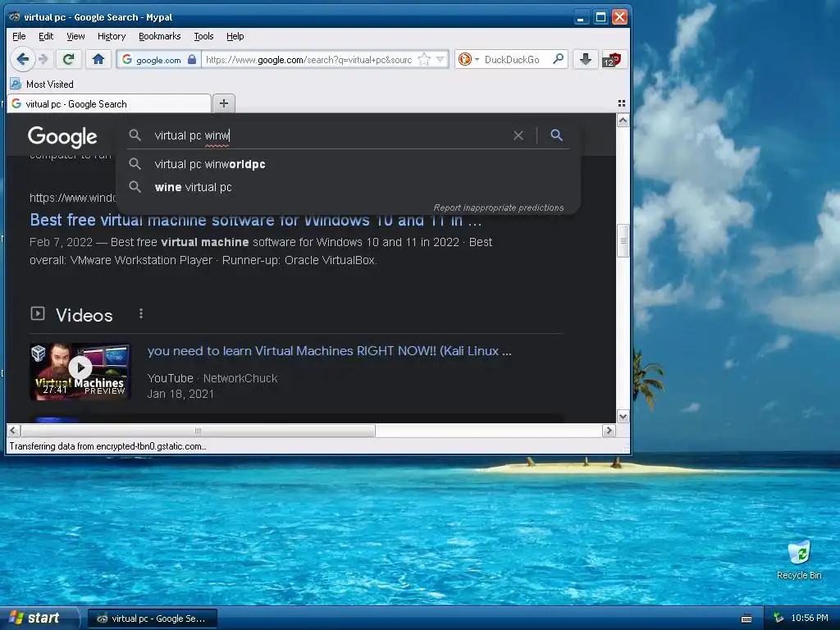
Task: Open Best free virtual machine software result
Action: click(x=256, y=220)
